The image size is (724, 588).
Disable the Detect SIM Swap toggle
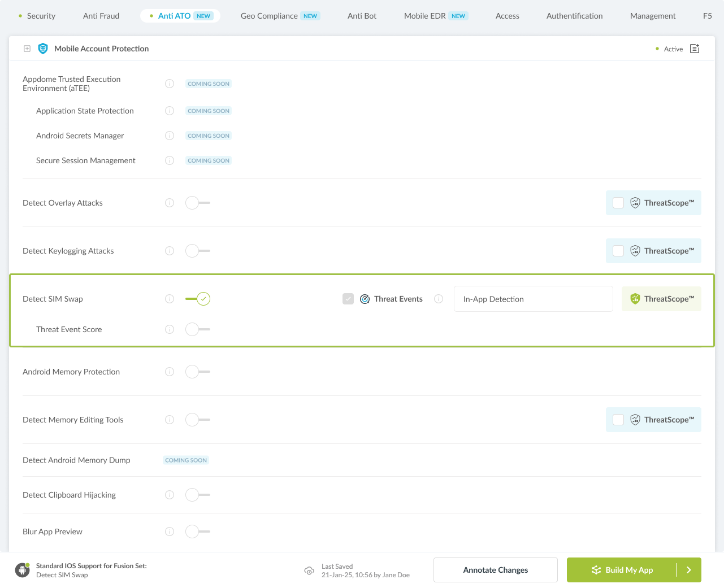coord(198,299)
